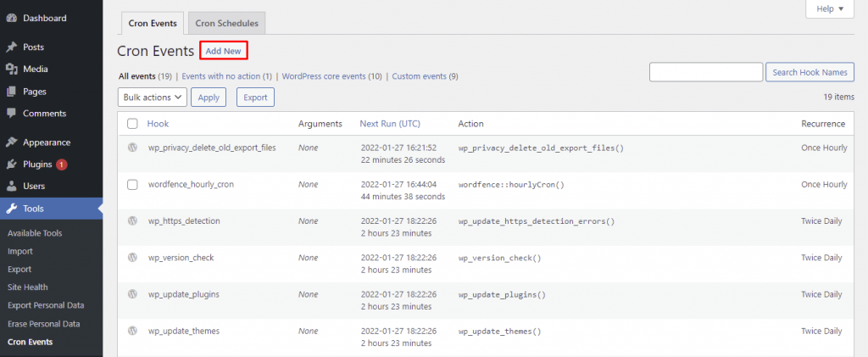Tick the select-all checkbox in table header
The width and height of the screenshot is (868, 357).
(x=132, y=124)
